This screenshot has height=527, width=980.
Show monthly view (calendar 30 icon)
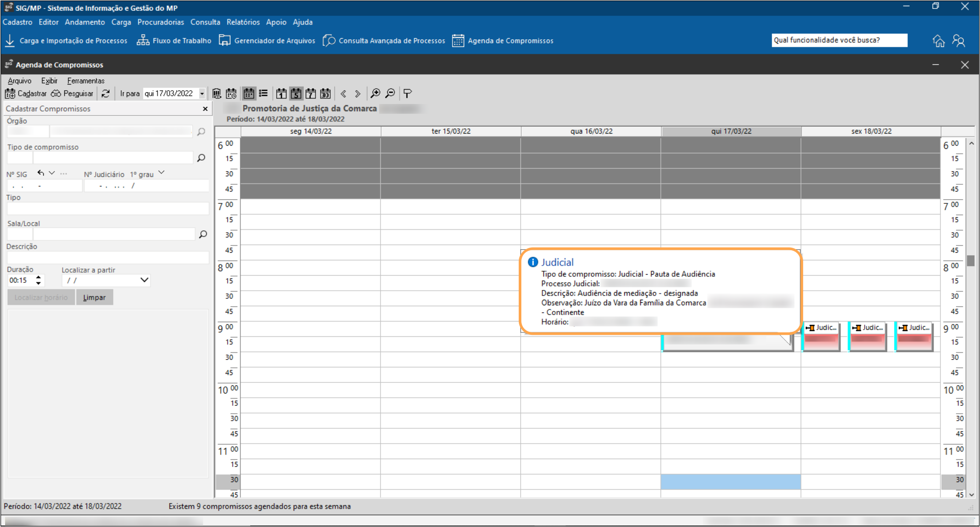point(325,94)
